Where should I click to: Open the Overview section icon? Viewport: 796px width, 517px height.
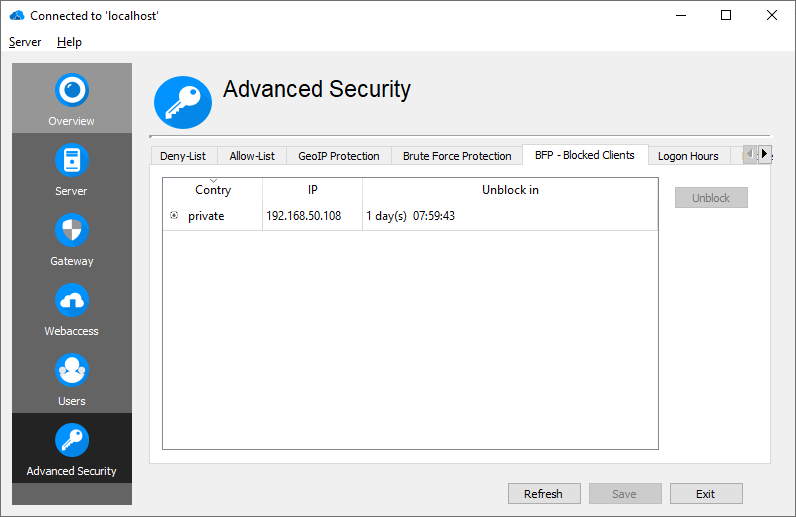72,90
